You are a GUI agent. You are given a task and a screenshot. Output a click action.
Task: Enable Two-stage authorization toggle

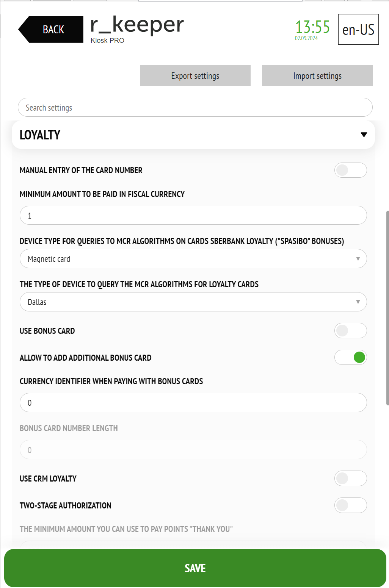click(351, 505)
